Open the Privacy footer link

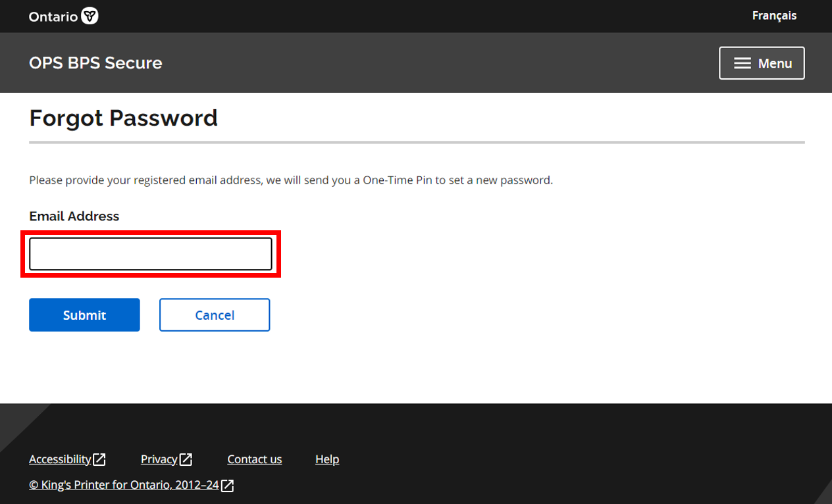(159, 459)
